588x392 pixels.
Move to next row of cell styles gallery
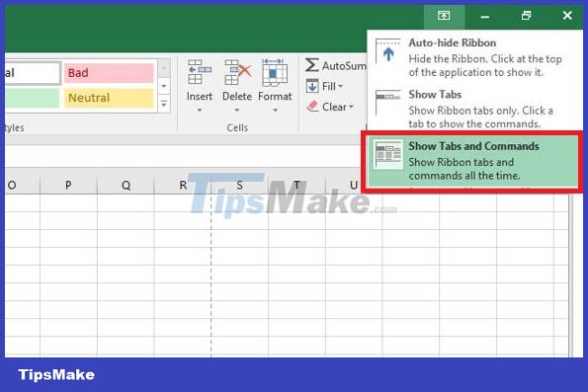click(x=164, y=86)
